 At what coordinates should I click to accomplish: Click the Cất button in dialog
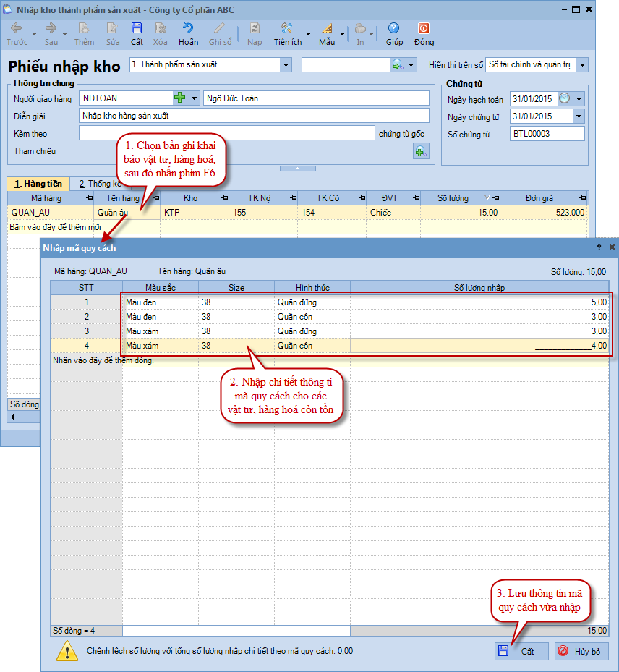tap(521, 651)
